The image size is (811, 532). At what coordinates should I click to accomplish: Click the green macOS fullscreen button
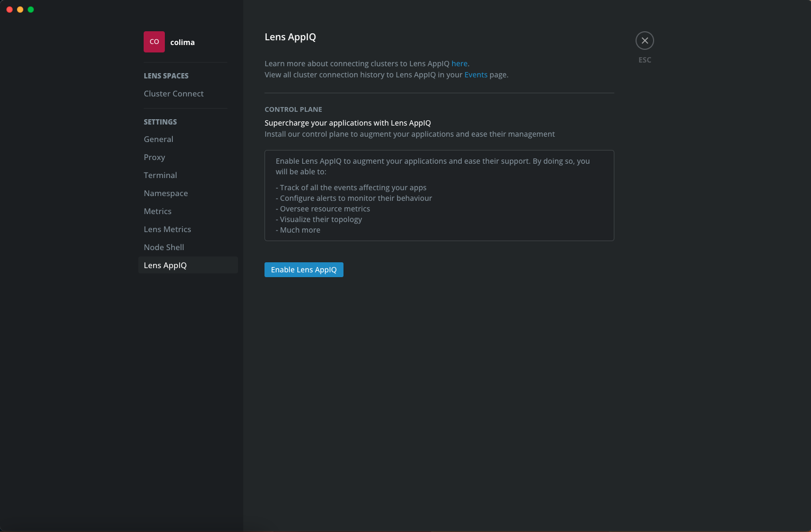31,10
